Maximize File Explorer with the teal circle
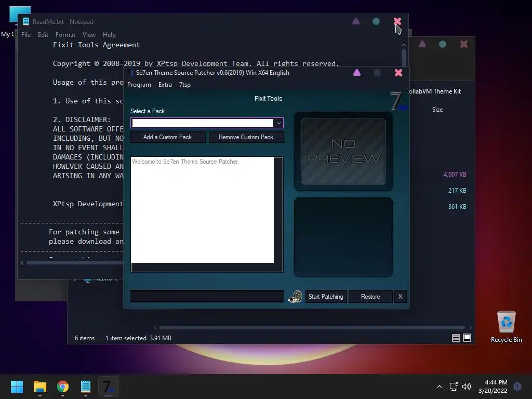 443,44
